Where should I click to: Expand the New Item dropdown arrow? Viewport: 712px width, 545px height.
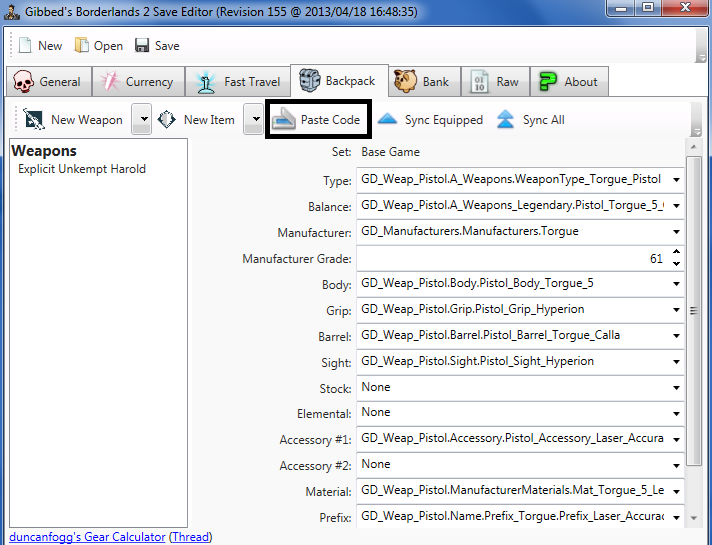(x=254, y=120)
